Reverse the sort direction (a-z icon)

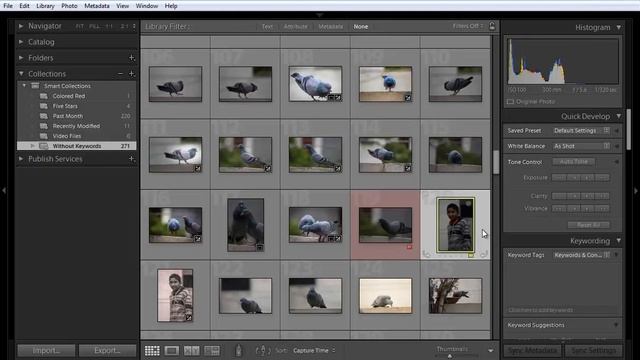263,350
